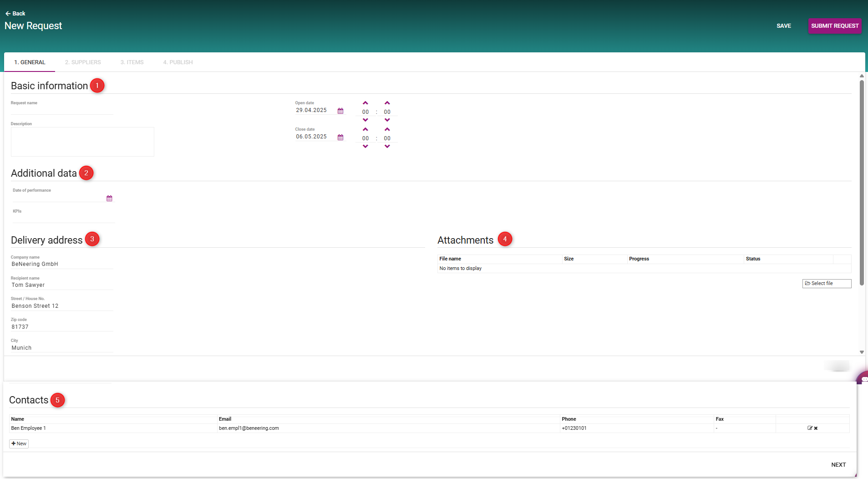Switch to the 3. Items tab

(x=132, y=62)
